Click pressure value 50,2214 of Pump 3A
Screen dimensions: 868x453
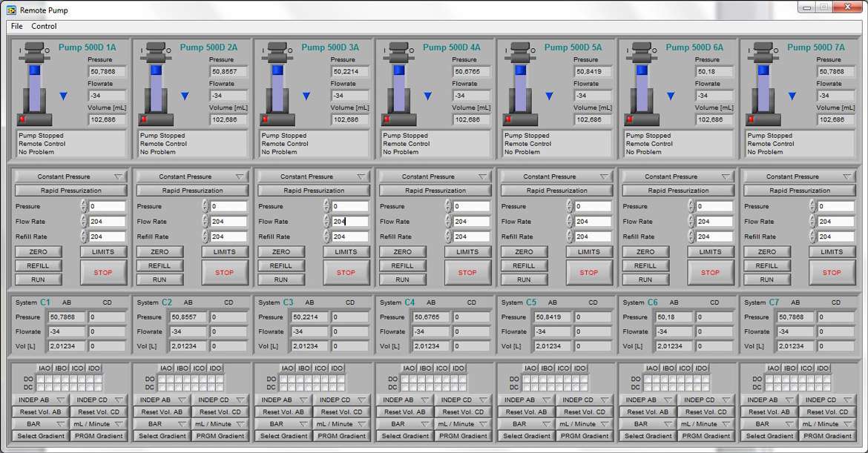point(350,71)
